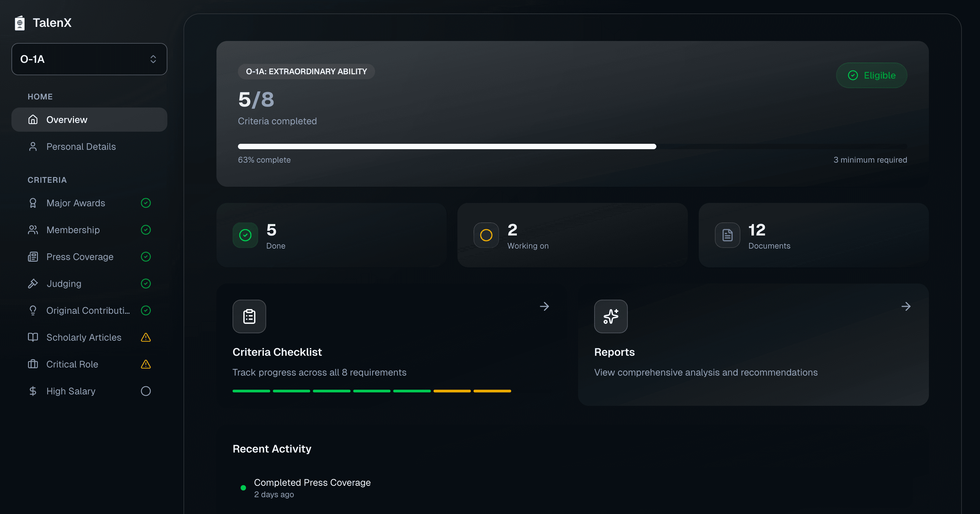This screenshot has width=980, height=514.
Task: Click the Scholarly Articles book icon
Action: [x=33, y=337]
